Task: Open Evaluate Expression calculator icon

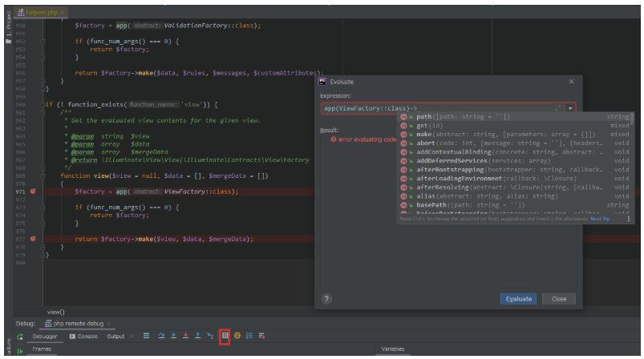Action: 225,336
